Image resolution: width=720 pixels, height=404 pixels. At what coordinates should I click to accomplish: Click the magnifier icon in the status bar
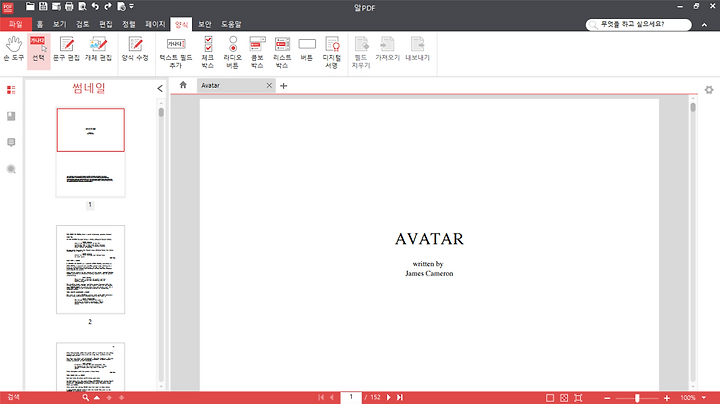tap(85, 398)
